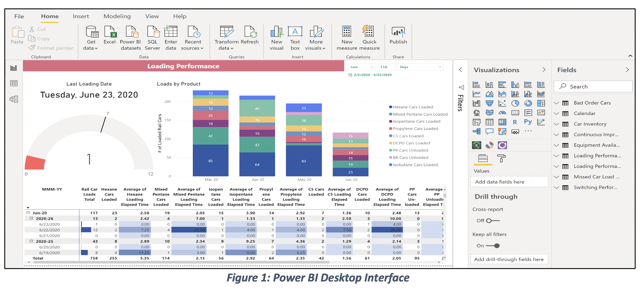Select the treemap visual
Screen dimensions: 644x292
coord(541,103)
